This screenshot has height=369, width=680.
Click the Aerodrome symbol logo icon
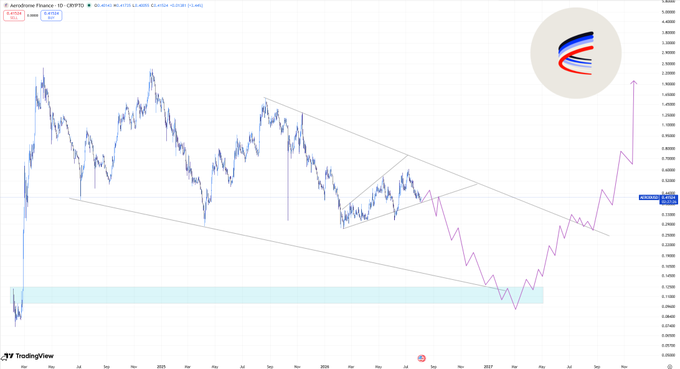tap(6, 6)
